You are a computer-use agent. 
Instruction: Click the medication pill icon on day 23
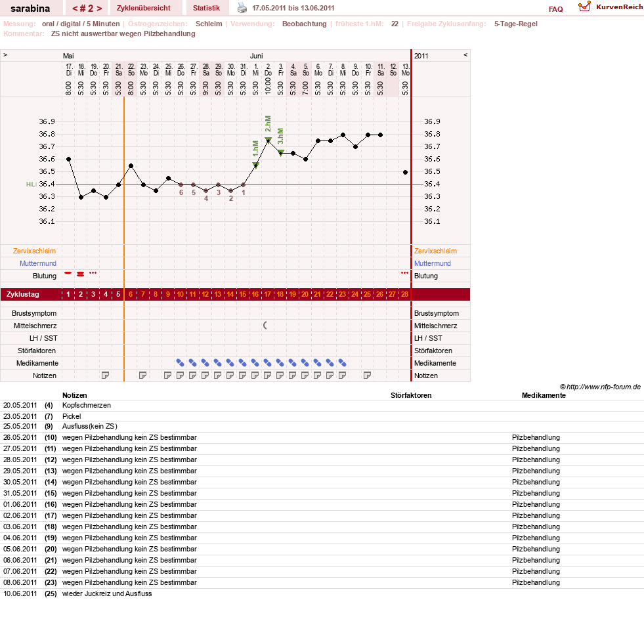point(343,362)
